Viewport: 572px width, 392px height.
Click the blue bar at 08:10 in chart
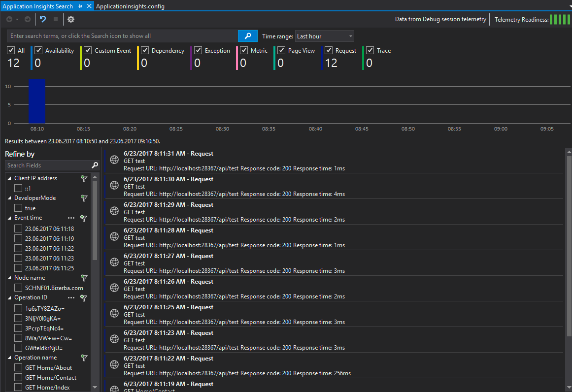pyautogui.click(x=37, y=101)
